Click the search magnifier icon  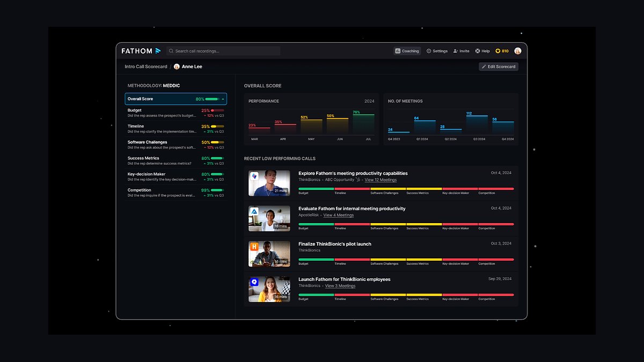[x=171, y=51]
